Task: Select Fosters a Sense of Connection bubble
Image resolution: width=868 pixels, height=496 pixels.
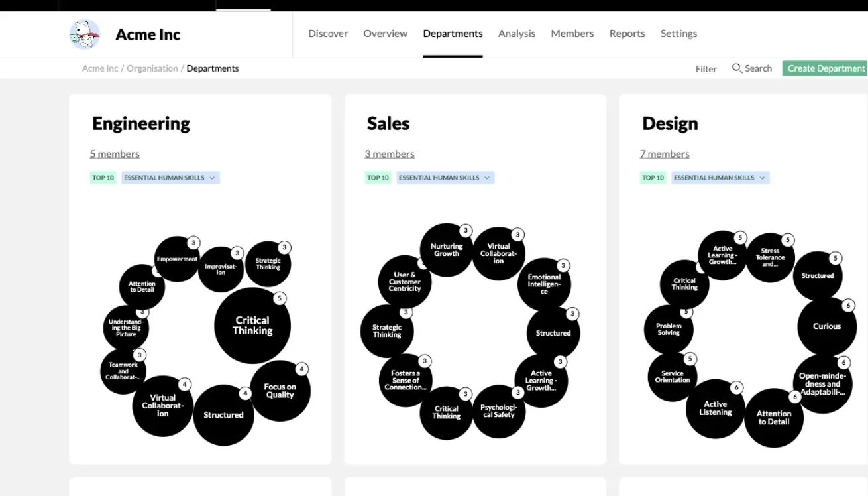Action: click(406, 381)
